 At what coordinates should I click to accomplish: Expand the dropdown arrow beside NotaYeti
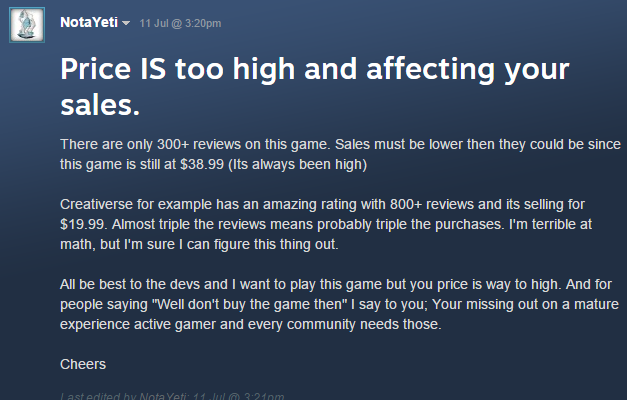[x=126, y=24]
